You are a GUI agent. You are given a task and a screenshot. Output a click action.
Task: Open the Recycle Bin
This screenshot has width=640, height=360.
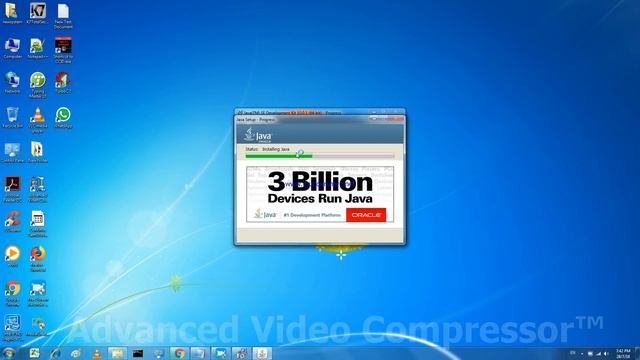12,118
